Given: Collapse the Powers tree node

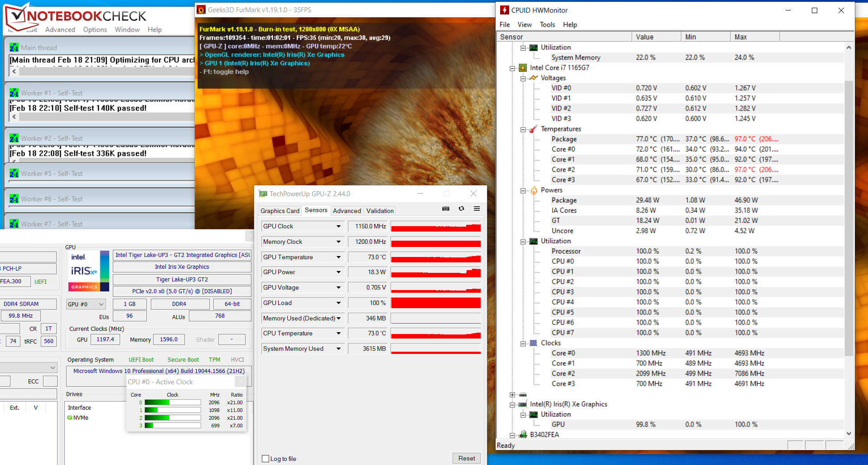Looking at the screenshot, I should click(x=523, y=191).
